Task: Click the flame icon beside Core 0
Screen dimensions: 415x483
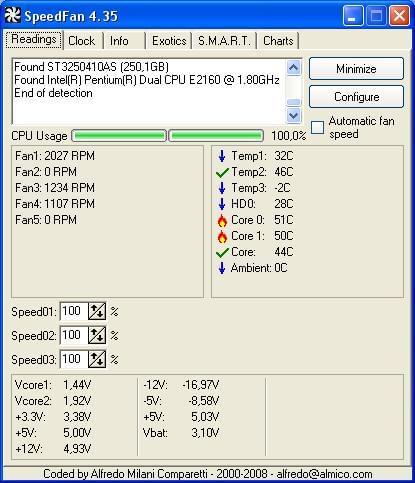Action: click(x=222, y=220)
